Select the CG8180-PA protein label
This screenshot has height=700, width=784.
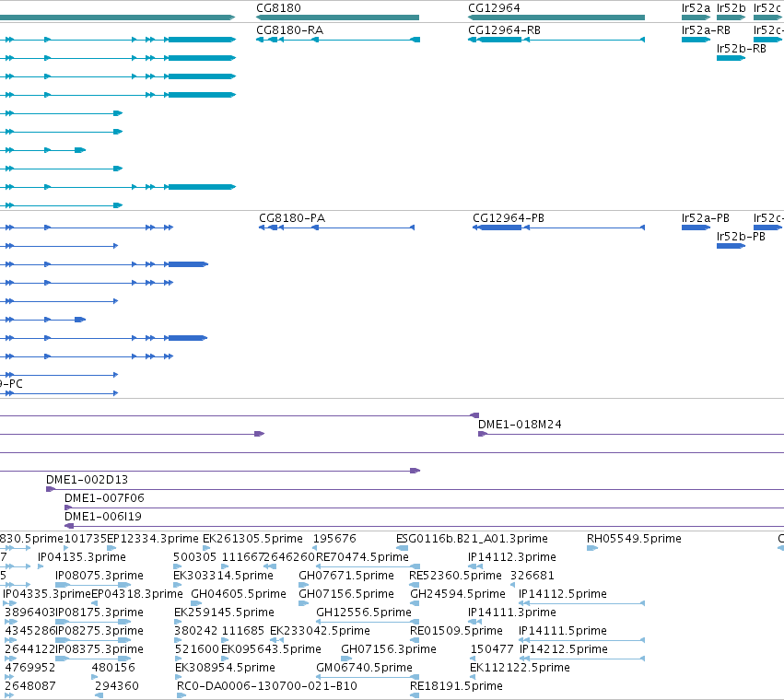(292, 218)
